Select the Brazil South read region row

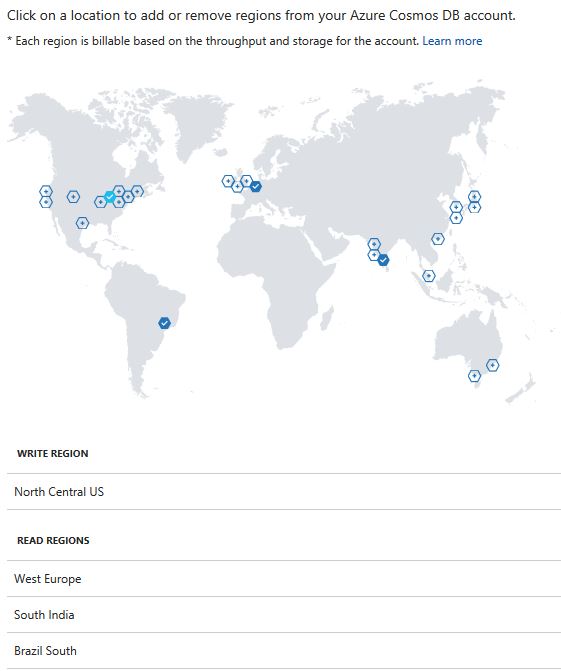284,650
